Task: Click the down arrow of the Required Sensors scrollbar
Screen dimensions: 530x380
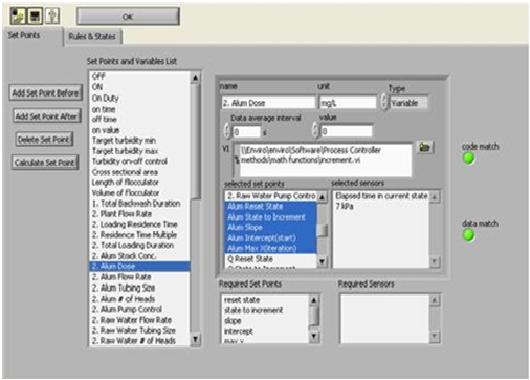Action: point(435,336)
